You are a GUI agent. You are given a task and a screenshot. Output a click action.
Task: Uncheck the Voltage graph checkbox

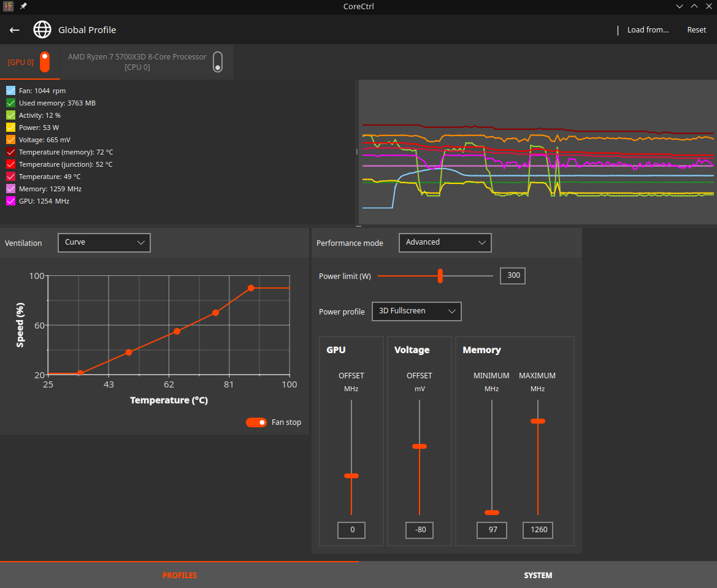pos(10,140)
